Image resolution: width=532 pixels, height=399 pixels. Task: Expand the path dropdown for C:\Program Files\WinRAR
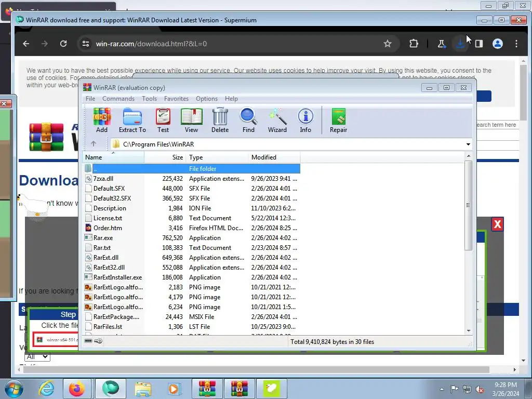tap(468, 144)
